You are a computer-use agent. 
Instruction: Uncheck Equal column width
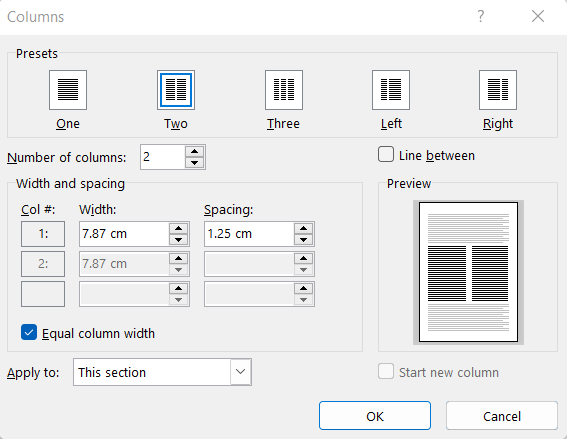point(29,332)
